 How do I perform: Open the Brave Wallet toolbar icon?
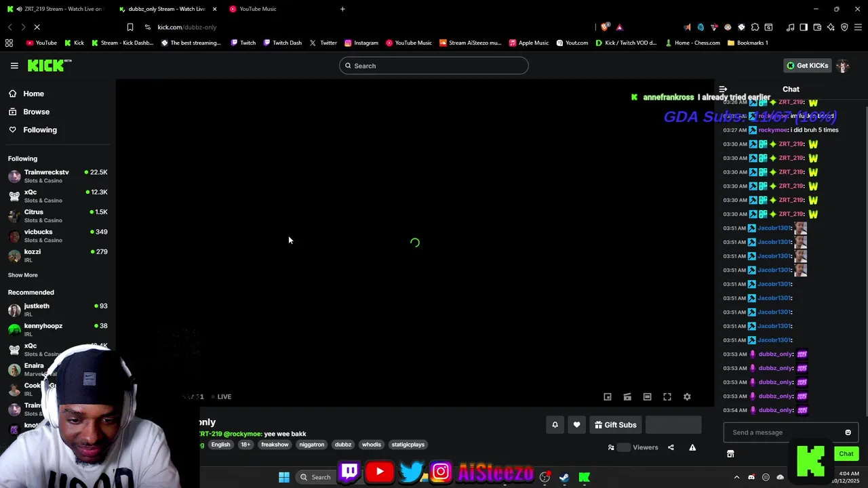click(817, 27)
